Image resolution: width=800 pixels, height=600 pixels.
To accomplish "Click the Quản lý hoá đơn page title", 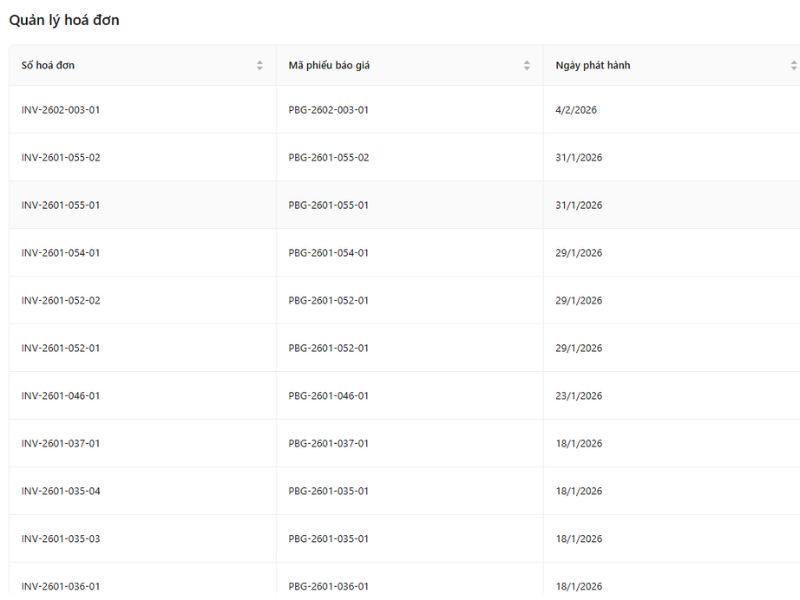I will 64,20.
